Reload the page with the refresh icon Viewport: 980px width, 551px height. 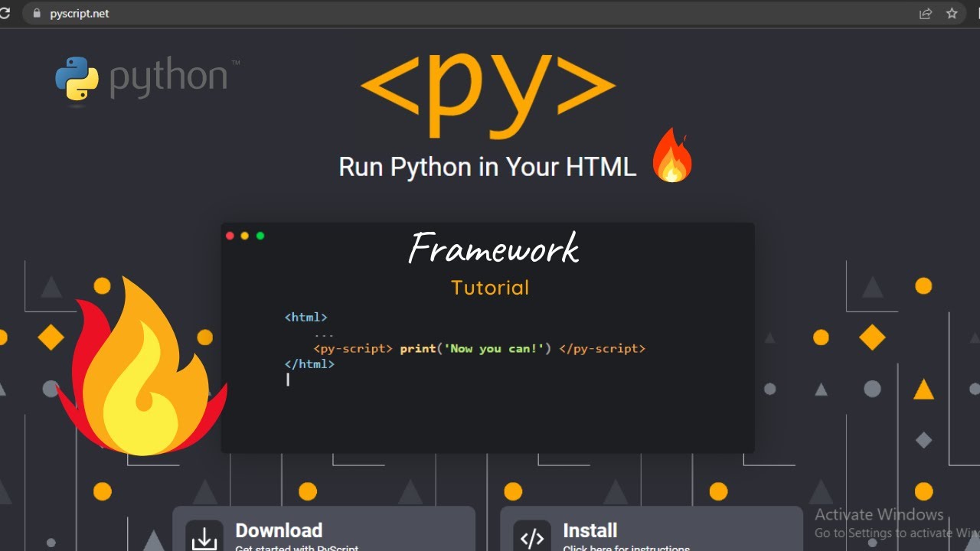[x=4, y=13]
